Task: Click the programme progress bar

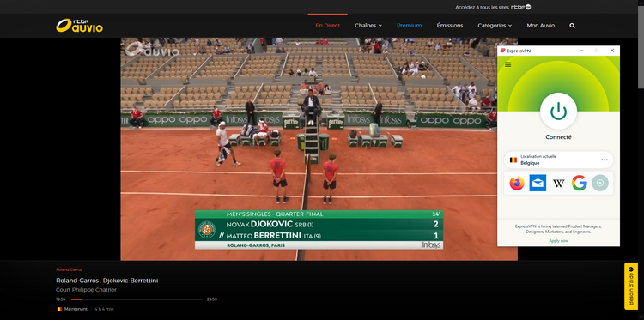Action: coord(137,299)
